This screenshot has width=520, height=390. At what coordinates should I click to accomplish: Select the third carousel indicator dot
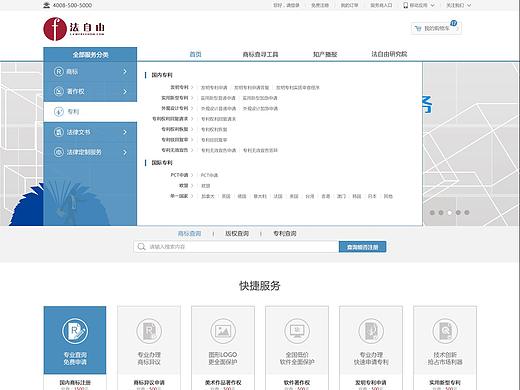[x=450, y=212]
